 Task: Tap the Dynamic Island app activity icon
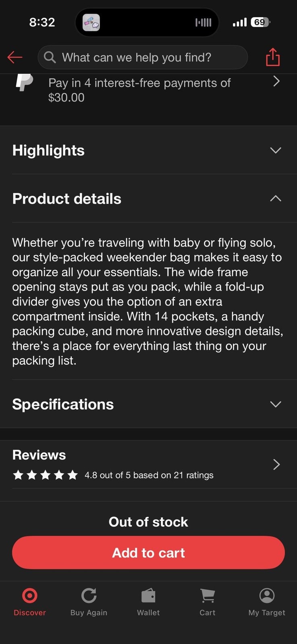click(x=91, y=22)
